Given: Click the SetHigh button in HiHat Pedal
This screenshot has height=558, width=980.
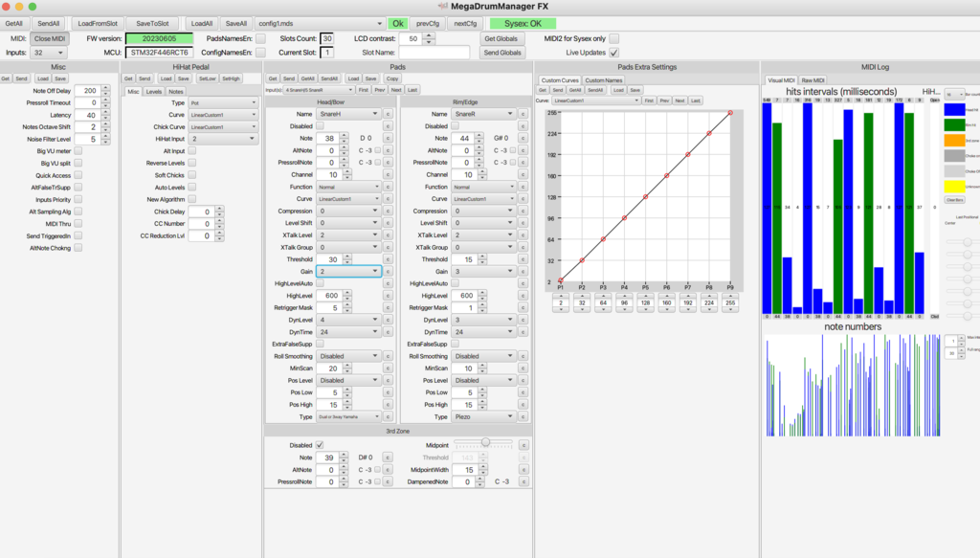Looking at the screenshot, I should tap(231, 78).
